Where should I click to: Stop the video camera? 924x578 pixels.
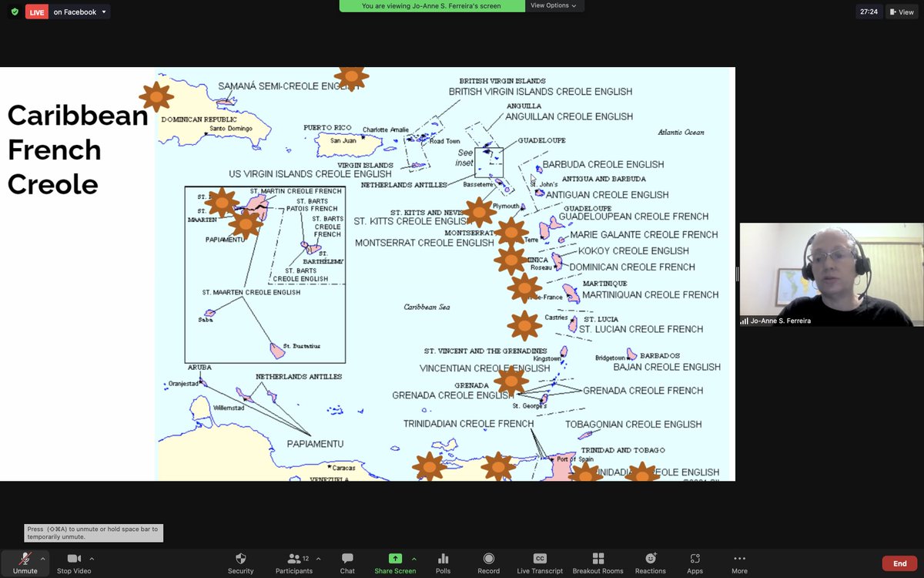(74, 563)
